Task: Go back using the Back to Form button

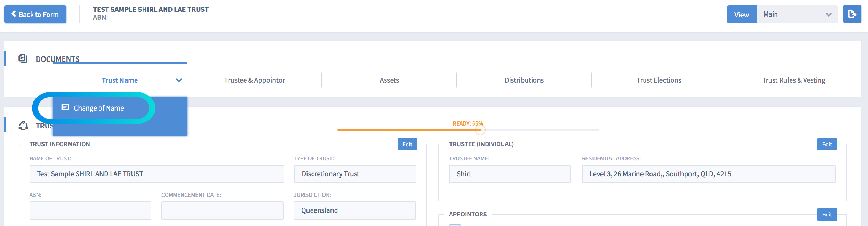Action: [x=35, y=14]
